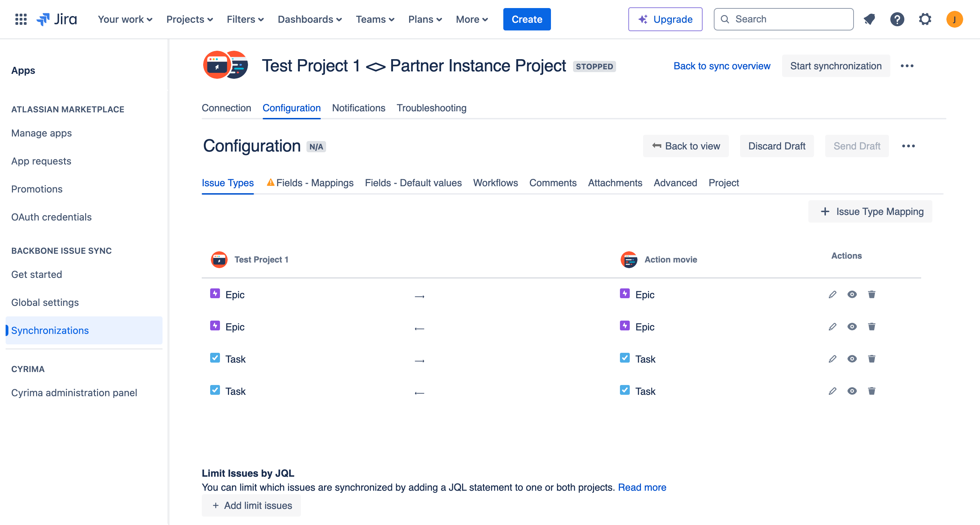Expand the Dashboards dropdown
980x525 pixels.
[310, 19]
